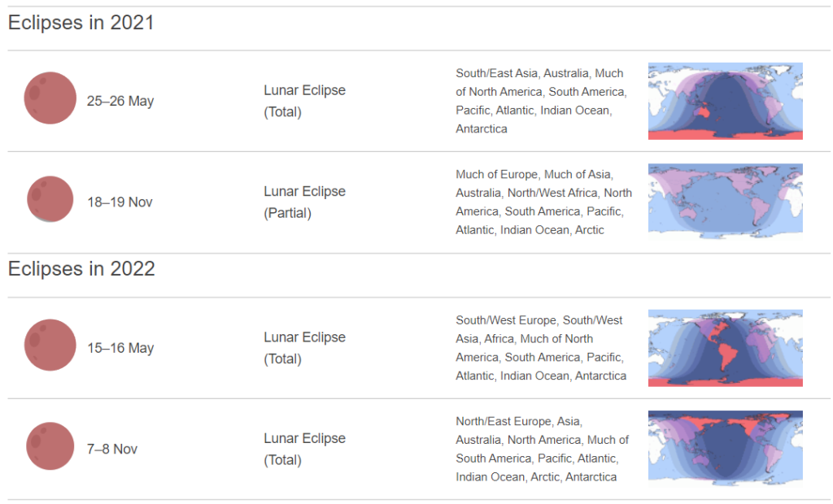Click the partial moon icon for 18–19 Nov
The image size is (833, 504).
point(50,199)
